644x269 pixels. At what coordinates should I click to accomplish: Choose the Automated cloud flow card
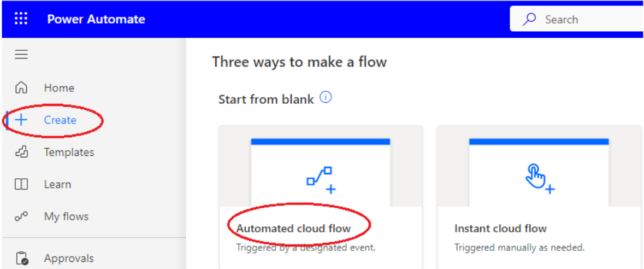tap(321, 197)
